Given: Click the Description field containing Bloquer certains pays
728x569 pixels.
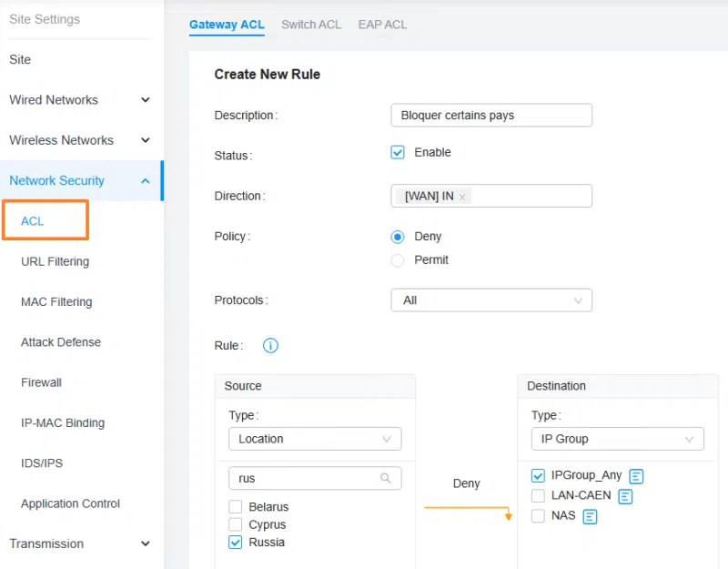Looking at the screenshot, I should point(491,115).
